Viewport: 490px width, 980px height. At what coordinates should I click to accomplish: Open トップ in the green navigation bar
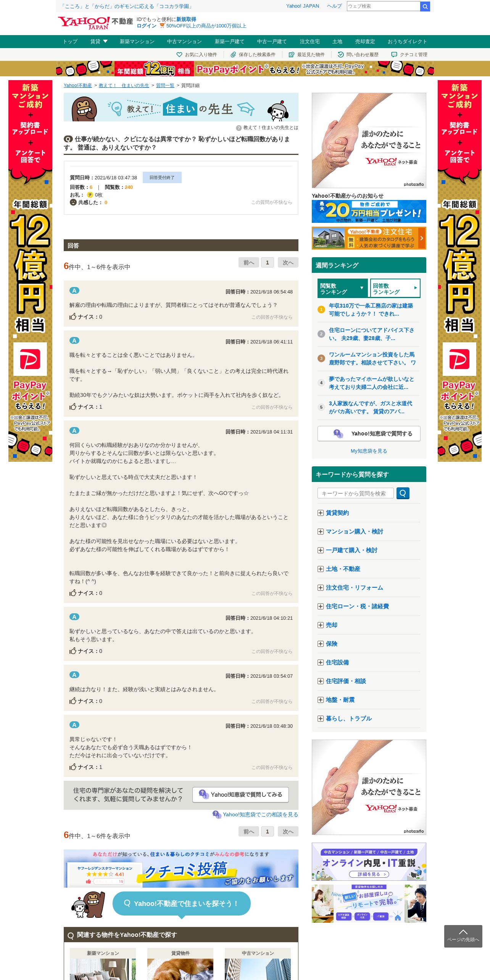coord(70,42)
